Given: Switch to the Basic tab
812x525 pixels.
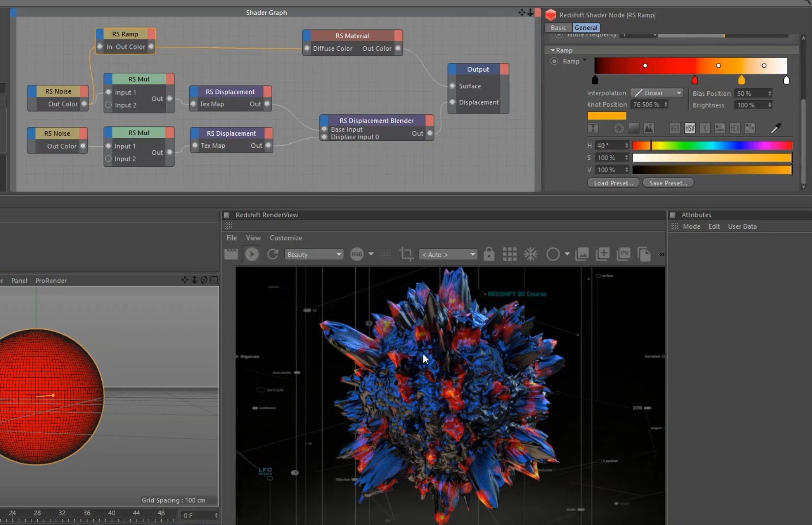Looking at the screenshot, I should (558, 28).
